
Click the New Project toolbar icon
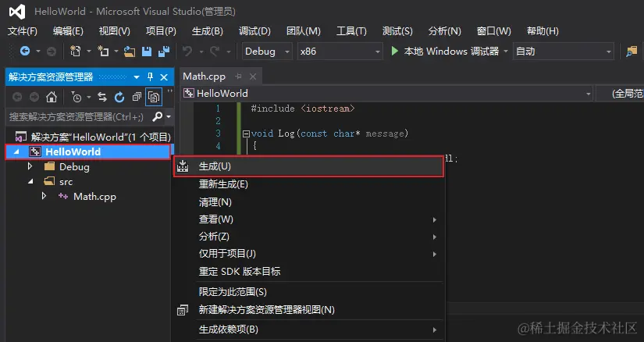click(75, 51)
